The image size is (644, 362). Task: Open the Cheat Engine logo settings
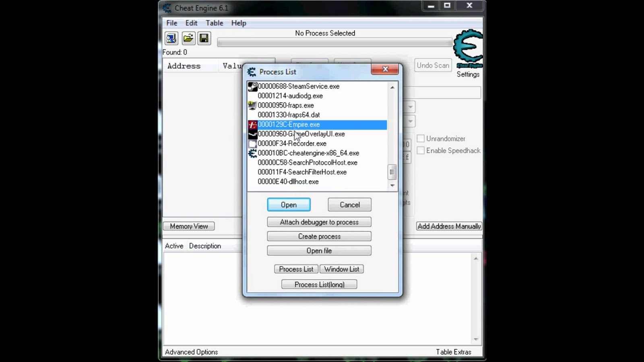[x=468, y=49]
